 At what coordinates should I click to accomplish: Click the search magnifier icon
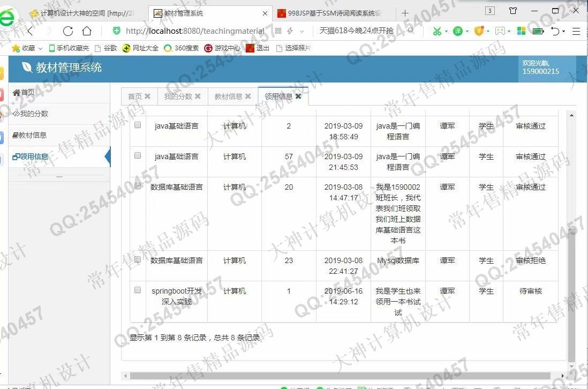pos(411,31)
